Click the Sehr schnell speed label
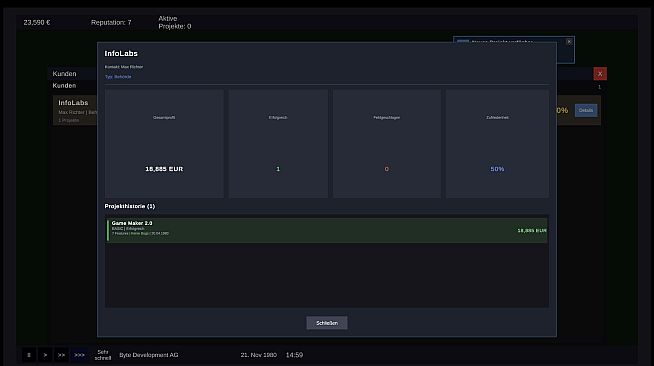 pos(103,355)
